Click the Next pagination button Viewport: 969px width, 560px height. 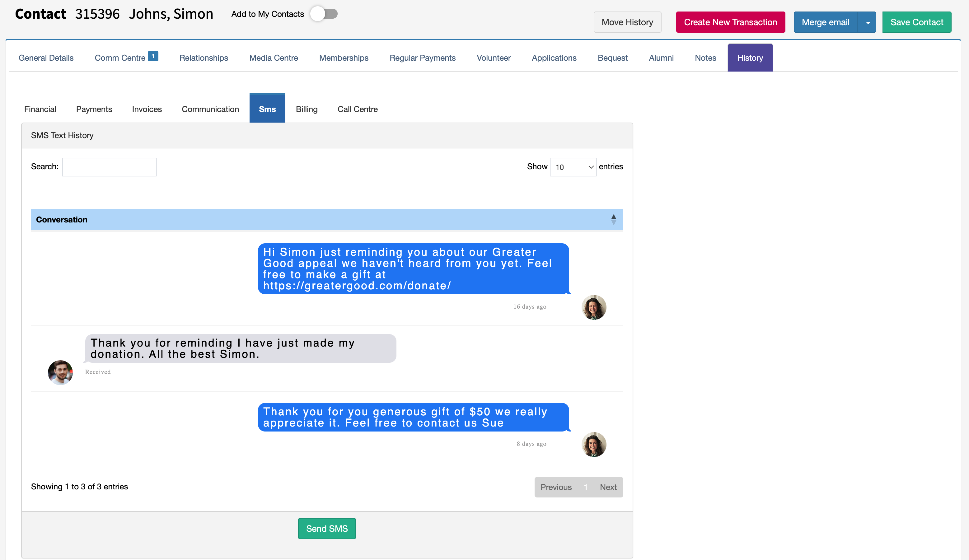pos(608,487)
